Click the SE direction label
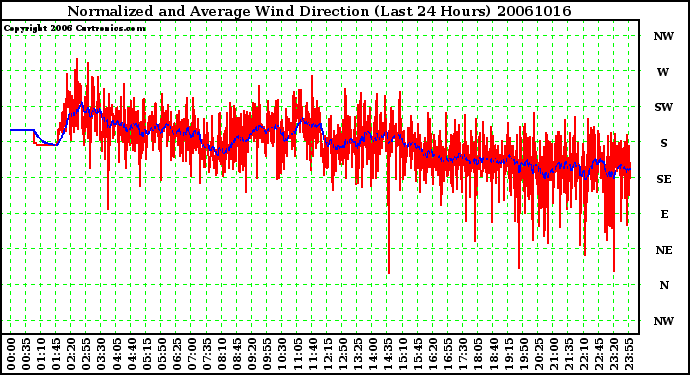The height and width of the screenshot is (375, 690). pos(664,179)
